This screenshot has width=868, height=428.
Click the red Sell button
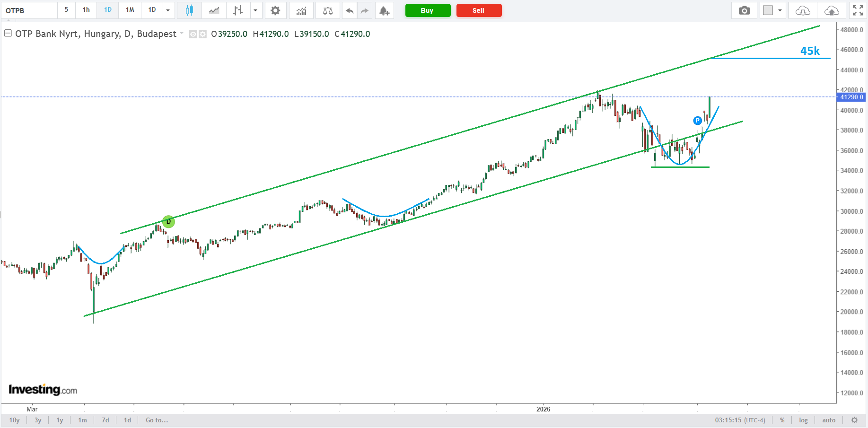click(479, 10)
